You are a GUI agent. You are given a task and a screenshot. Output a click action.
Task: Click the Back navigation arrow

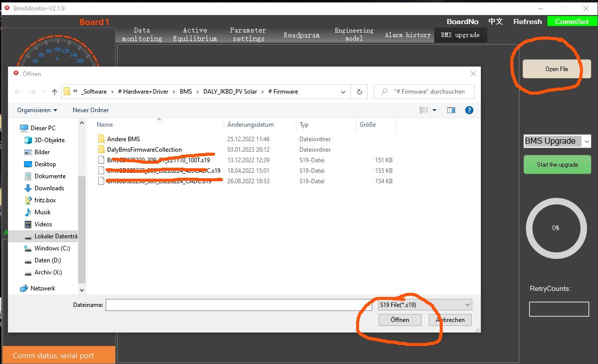click(18, 92)
